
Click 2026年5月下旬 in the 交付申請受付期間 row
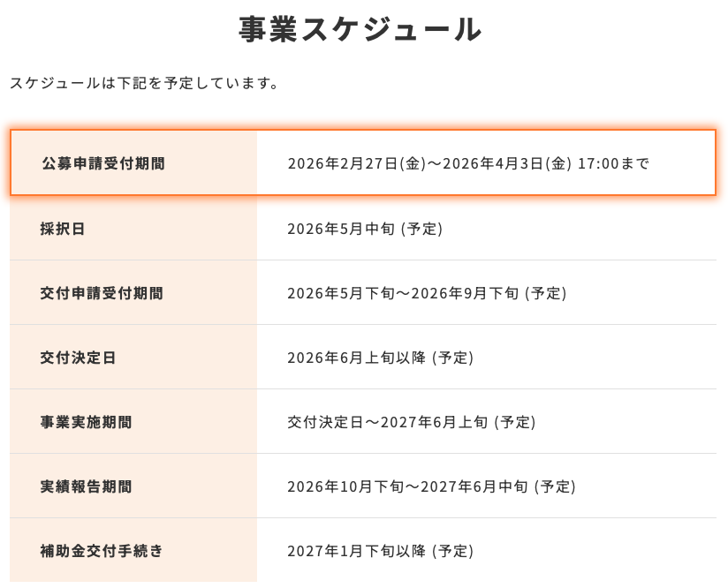point(337,293)
